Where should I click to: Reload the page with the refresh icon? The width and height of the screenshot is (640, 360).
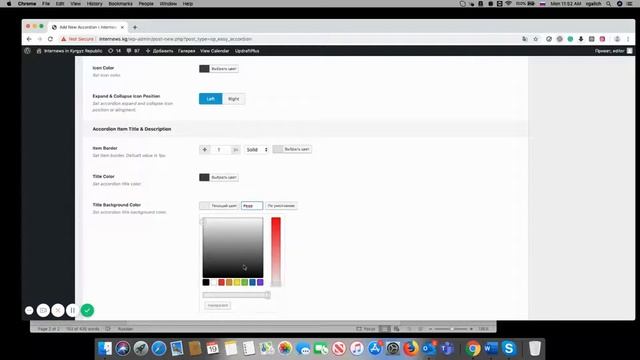point(50,39)
